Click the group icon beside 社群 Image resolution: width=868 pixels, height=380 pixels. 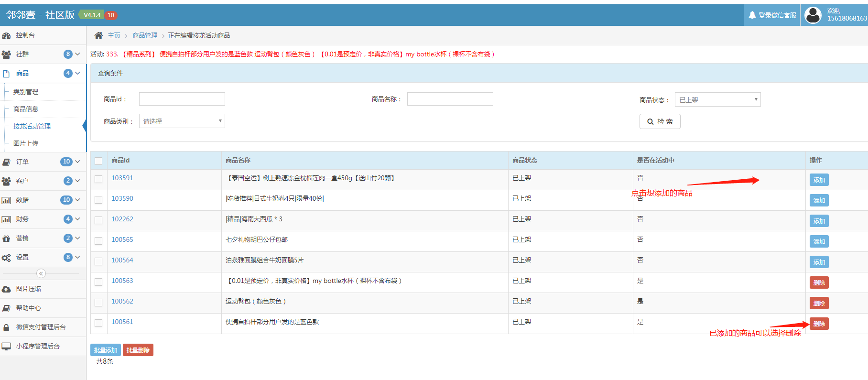[6, 54]
